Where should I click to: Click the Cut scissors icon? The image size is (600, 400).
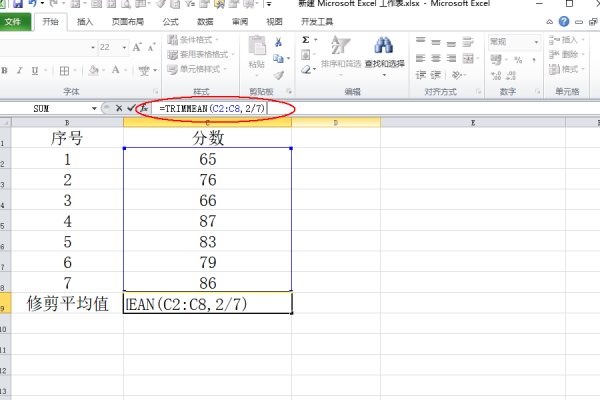tap(278, 42)
